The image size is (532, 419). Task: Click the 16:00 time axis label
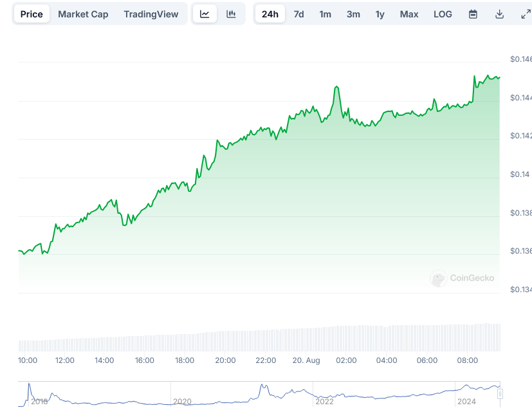click(x=145, y=360)
